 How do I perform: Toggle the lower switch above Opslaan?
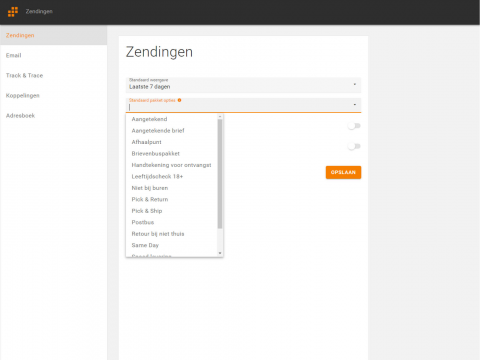pos(354,146)
